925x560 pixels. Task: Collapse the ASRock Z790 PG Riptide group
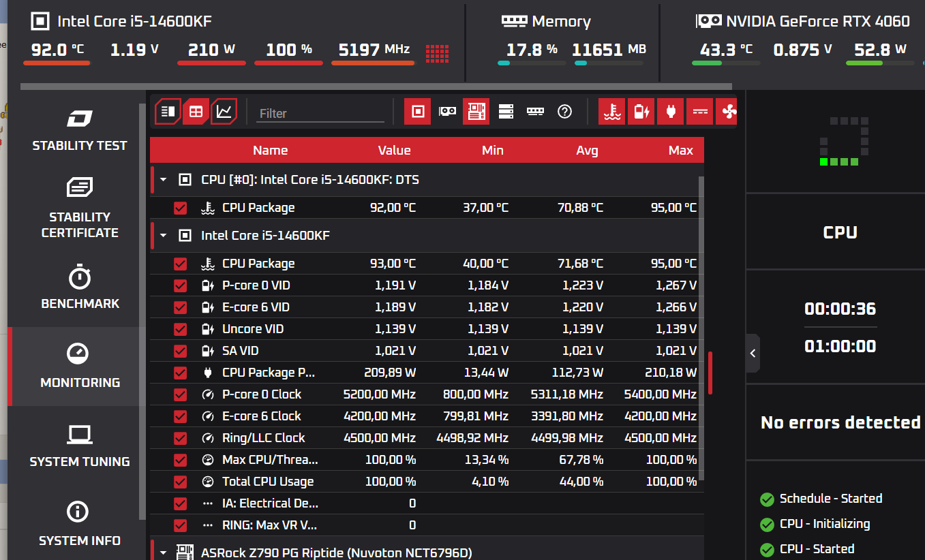164,553
